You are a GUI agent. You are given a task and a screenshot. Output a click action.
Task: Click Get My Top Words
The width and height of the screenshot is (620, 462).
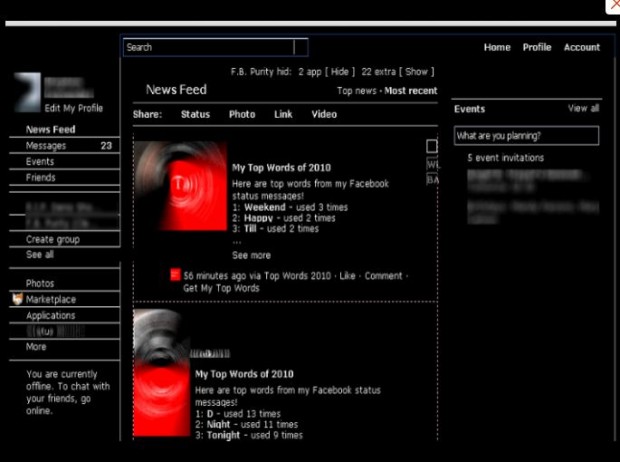click(x=221, y=288)
